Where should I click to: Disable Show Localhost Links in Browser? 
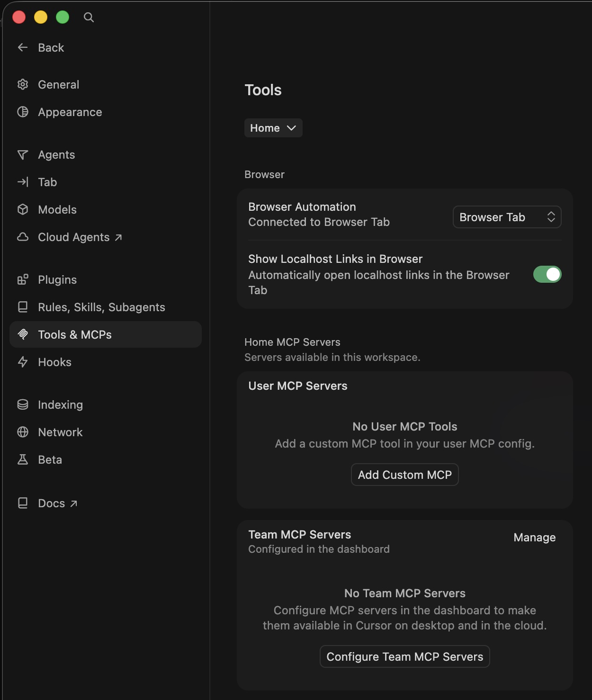pos(547,274)
